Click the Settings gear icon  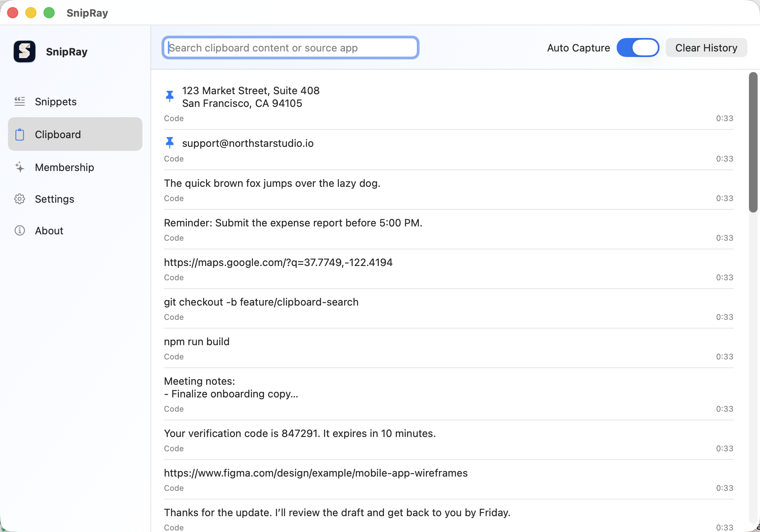pyautogui.click(x=20, y=199)
